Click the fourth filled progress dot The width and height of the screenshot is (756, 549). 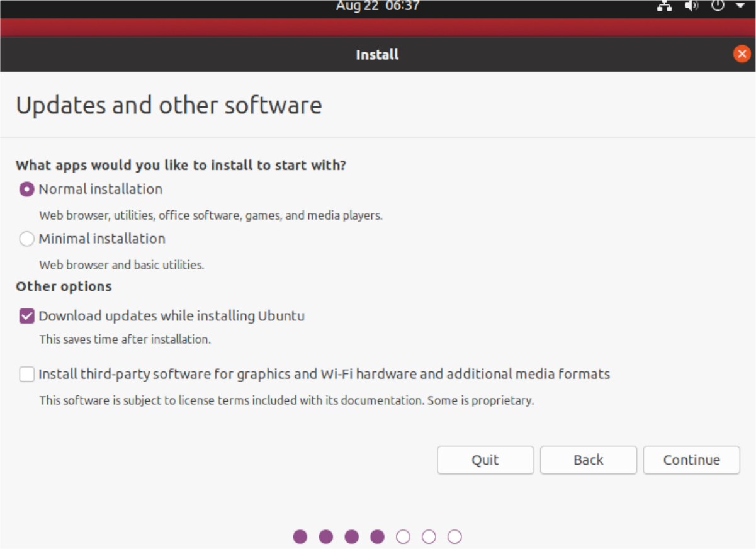click(x=378, y=536)
